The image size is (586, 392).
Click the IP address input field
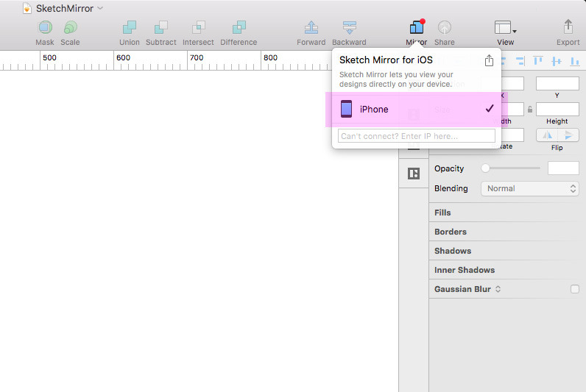417,136
